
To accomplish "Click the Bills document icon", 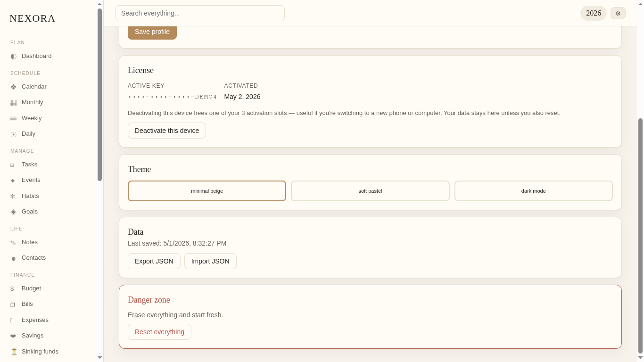I will [x=13, y=304].
